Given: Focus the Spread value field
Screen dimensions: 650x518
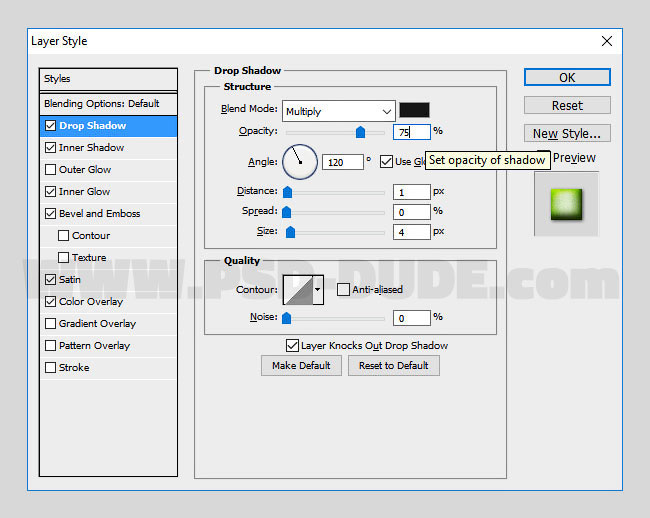Looking at the screenshot, I should (x=412, y=212).
